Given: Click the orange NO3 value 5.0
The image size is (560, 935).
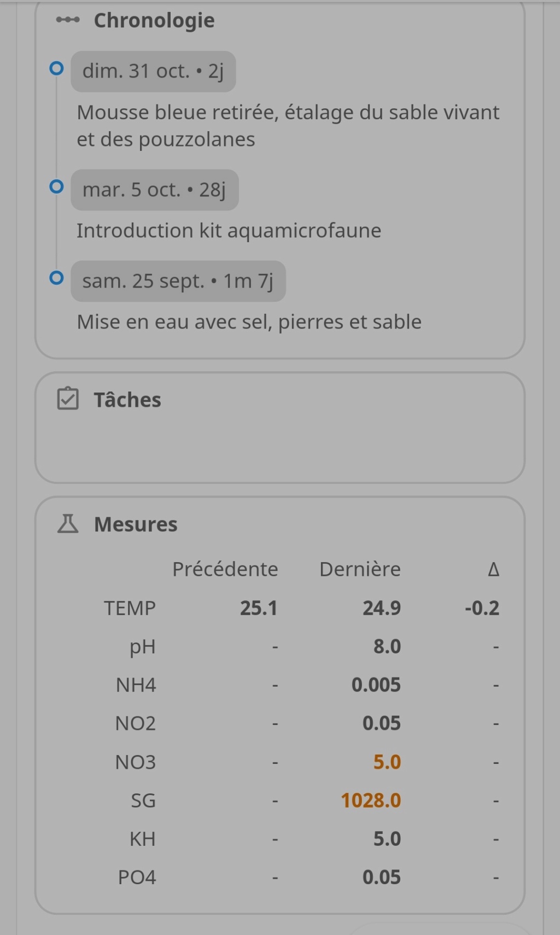Looking at the screenshot, I should click(387, 762).
